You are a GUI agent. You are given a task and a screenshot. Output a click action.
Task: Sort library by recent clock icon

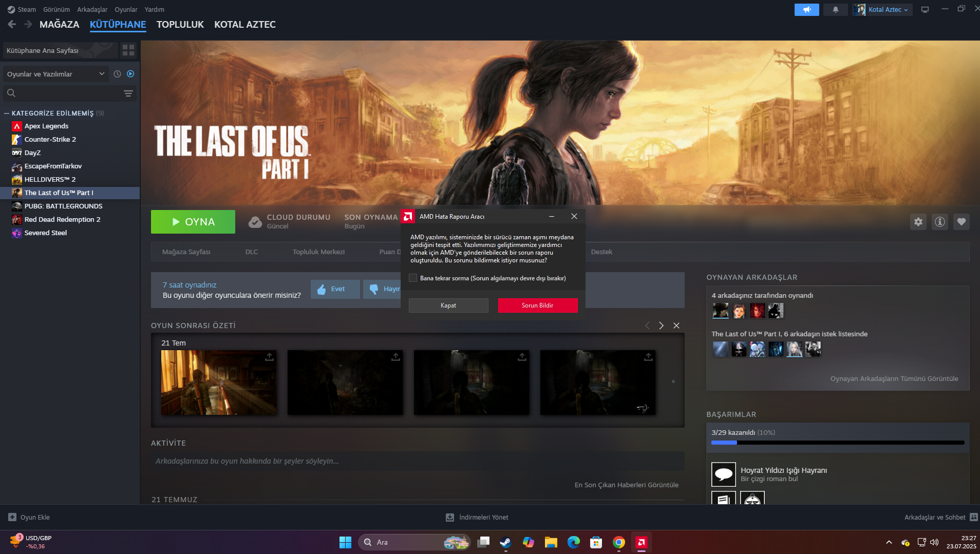click(x=117, y=74)
